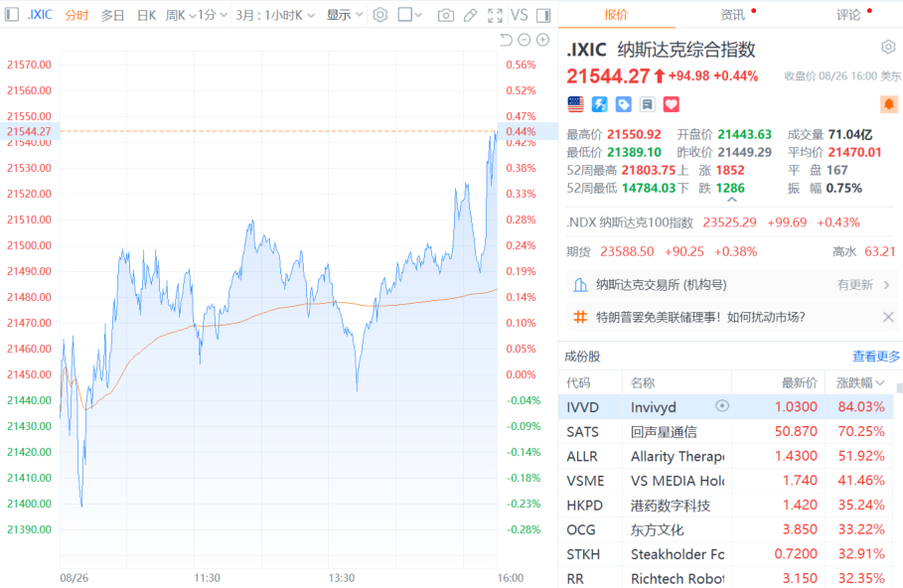The width and height of the screenshot is (903, 588).
Task: Select the SATS 回声星通信 row
Action: click(x=725, y=431)
